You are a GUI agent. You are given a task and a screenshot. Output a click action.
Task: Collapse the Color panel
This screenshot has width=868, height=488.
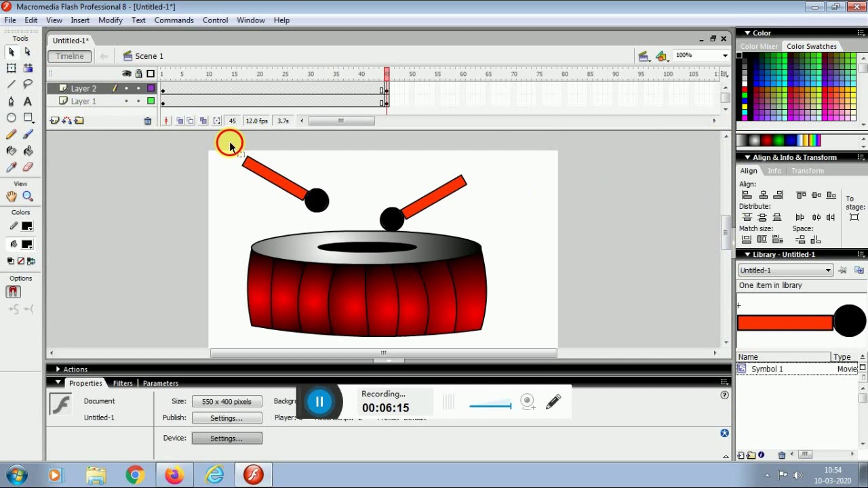pos(747,33)
